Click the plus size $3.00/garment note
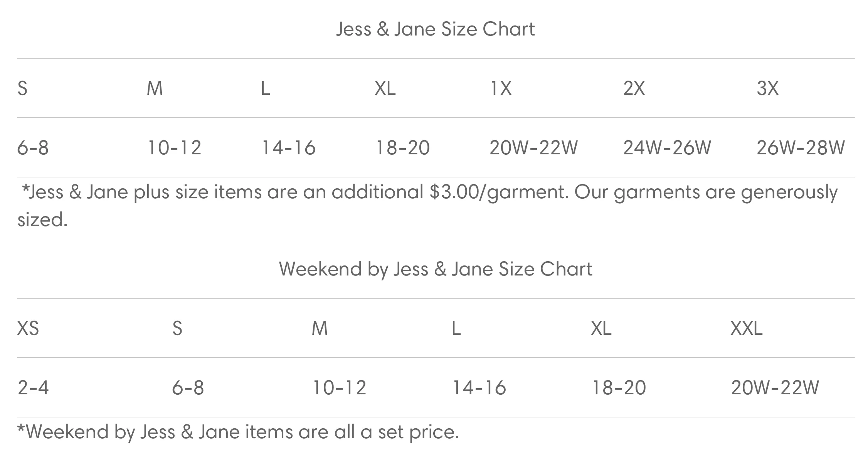Viewport: 868px width, 463px height. [x=427, y=206]
